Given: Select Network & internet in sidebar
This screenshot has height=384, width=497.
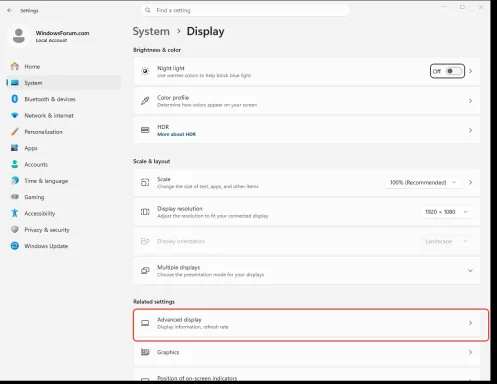Looking at the screenshot, I should (64, 115).
